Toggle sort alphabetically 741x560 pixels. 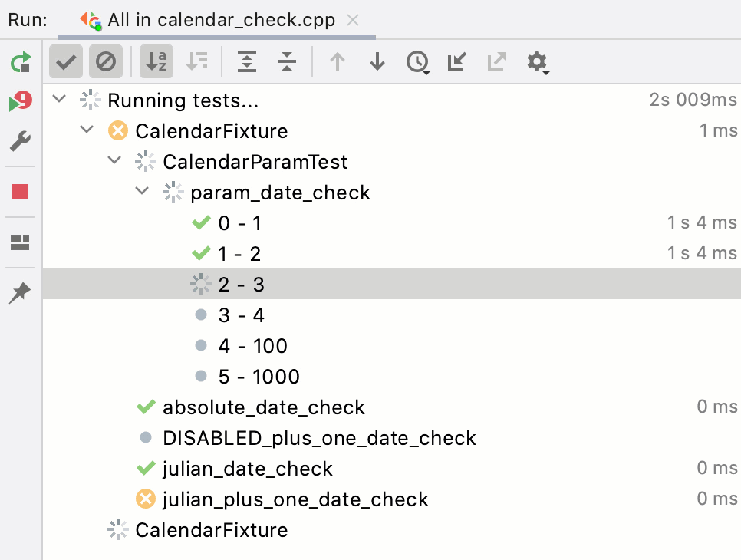[156, 61]
